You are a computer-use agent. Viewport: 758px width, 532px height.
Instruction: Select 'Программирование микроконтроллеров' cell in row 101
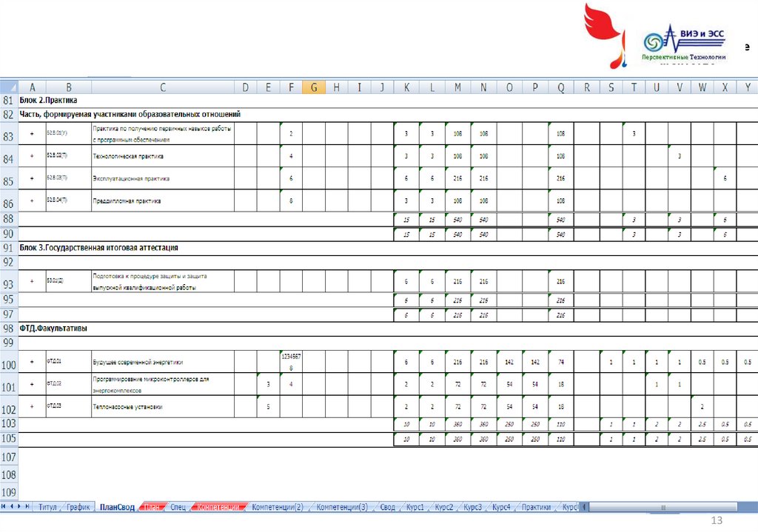pos(163,384)
